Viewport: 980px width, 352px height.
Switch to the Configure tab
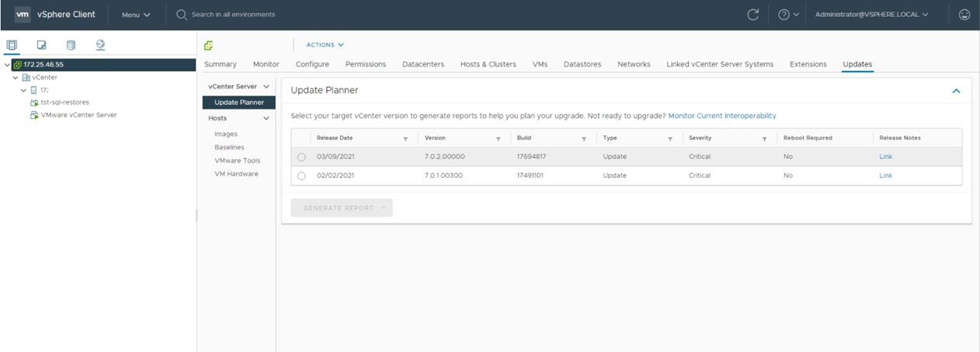pos(312,64)
